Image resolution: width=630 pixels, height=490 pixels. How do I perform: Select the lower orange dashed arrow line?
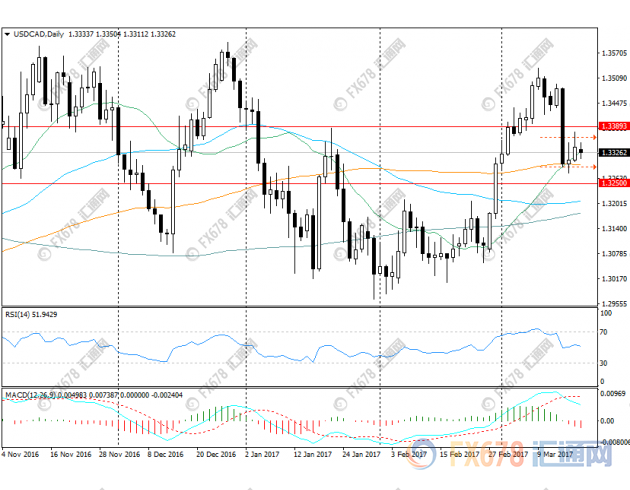[568, 167]
